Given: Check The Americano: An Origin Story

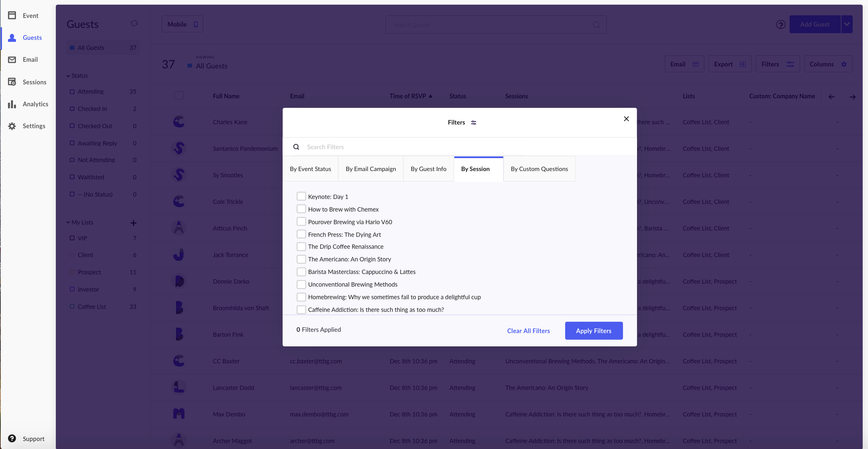Looking at the screenshot, I should [x=301, y=259].
